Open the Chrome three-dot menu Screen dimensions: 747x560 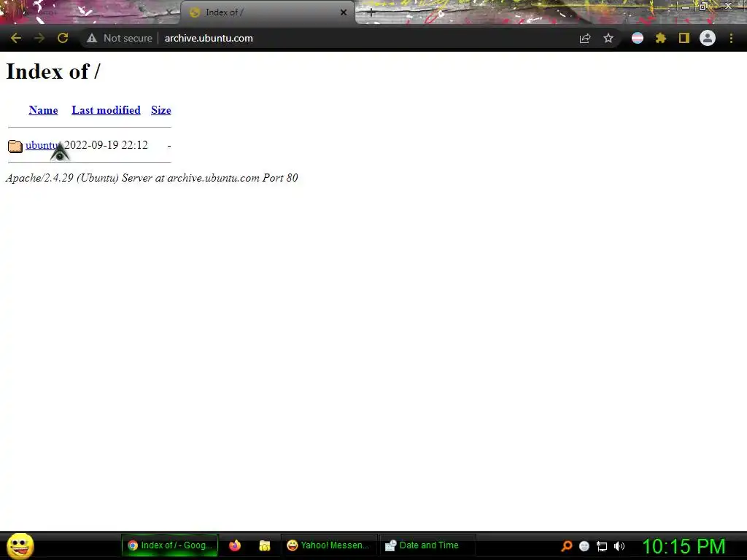[731, 38]
